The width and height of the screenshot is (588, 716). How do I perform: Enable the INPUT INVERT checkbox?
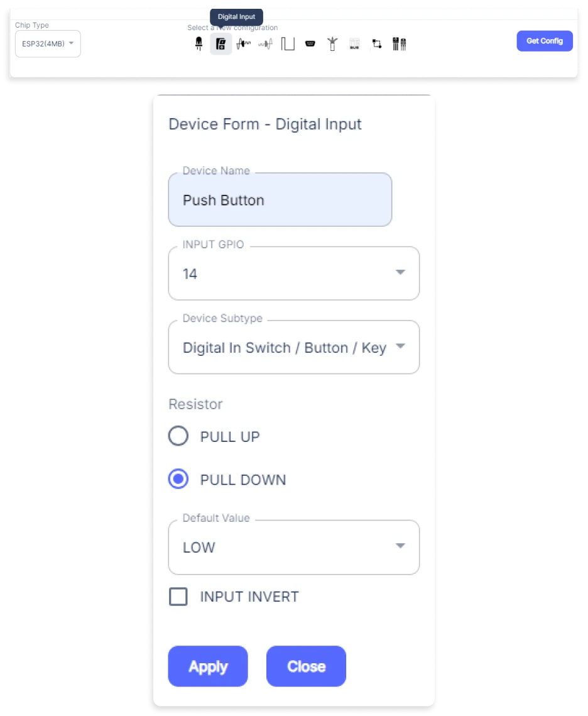[179, 597]
